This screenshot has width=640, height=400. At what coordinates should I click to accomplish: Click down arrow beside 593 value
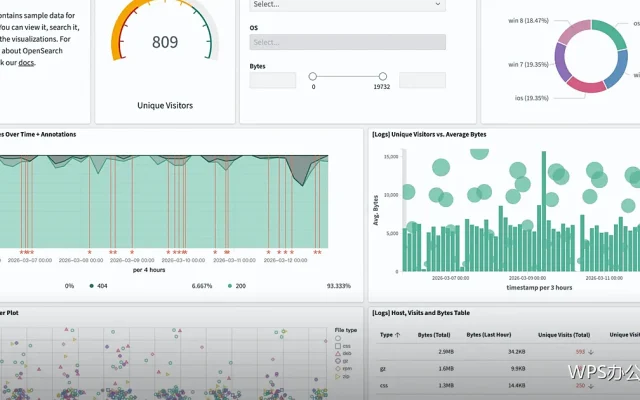coord(591,352)
